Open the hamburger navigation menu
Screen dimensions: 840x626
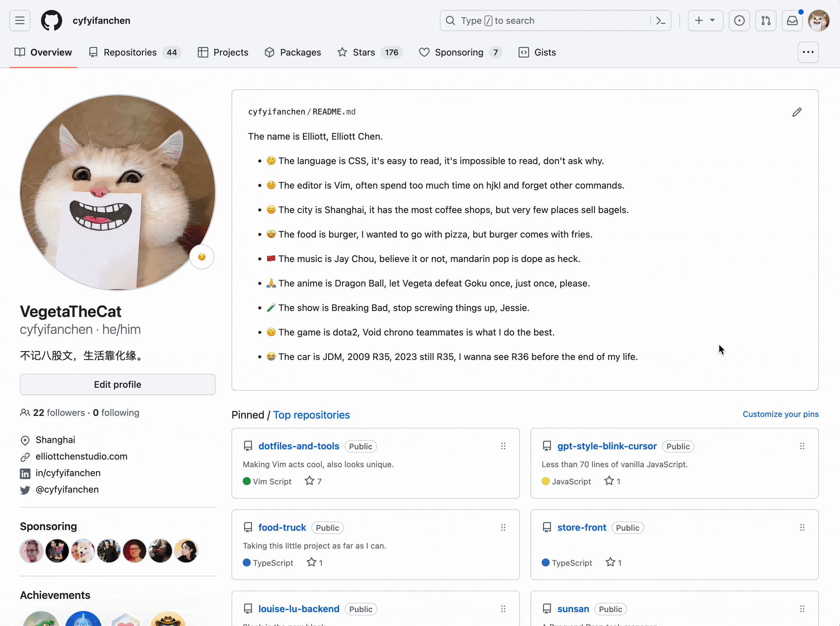pyautogui.click(x=20, y=21)
